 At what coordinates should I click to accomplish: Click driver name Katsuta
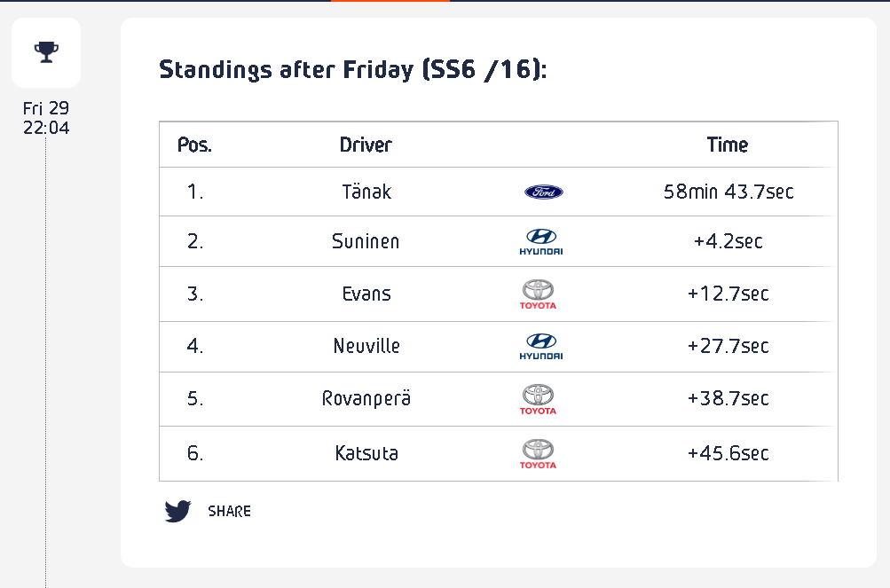click(x=366, y=453)
